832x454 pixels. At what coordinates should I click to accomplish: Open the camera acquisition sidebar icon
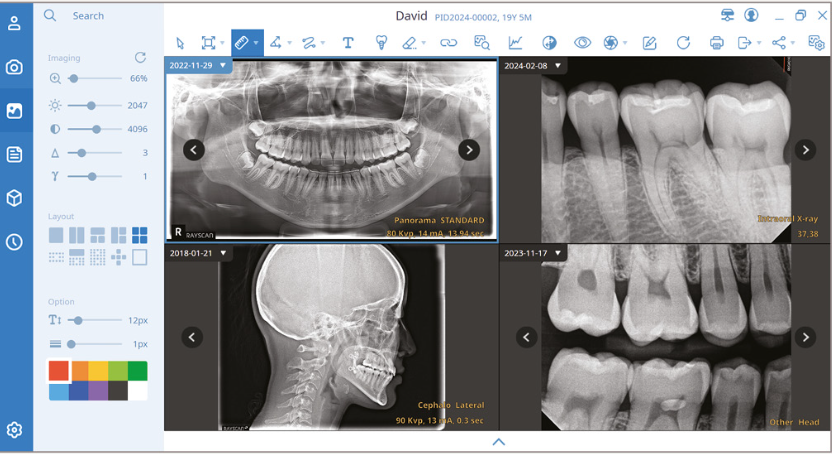[x=14, y=67]
